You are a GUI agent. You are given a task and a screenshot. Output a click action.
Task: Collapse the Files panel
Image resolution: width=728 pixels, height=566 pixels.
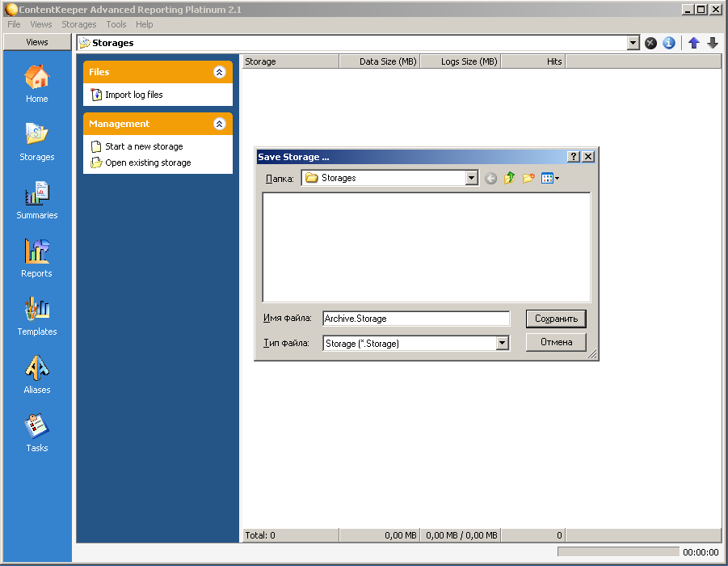tap(220, 72)
